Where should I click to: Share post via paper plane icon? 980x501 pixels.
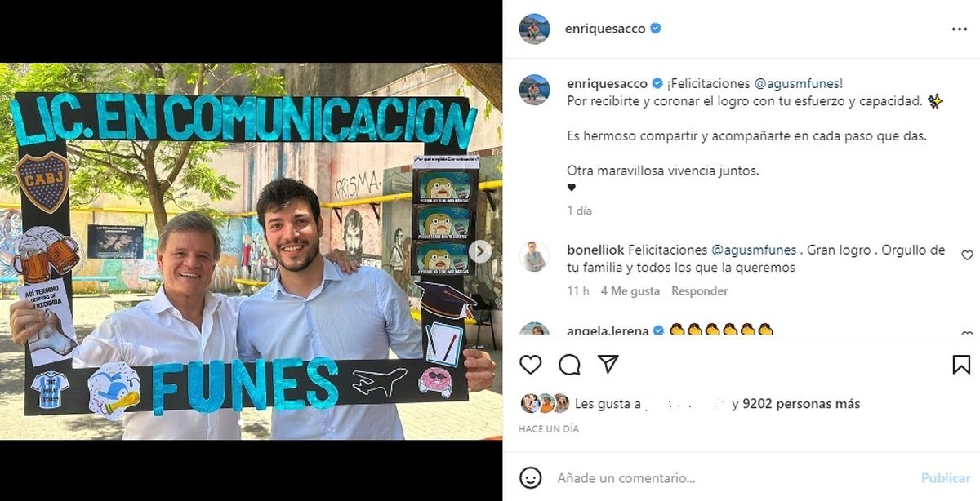point(608,364)
